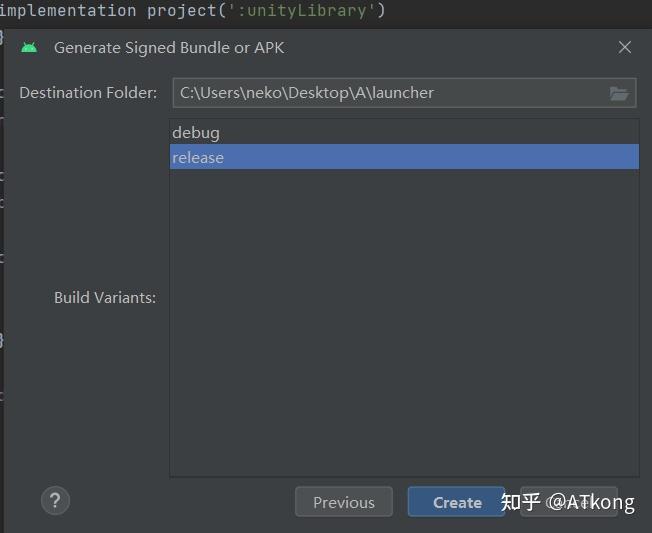Screen dimensions: 652x533
Task: Click the green Android logo icon
Action: [x=29, y=47]
